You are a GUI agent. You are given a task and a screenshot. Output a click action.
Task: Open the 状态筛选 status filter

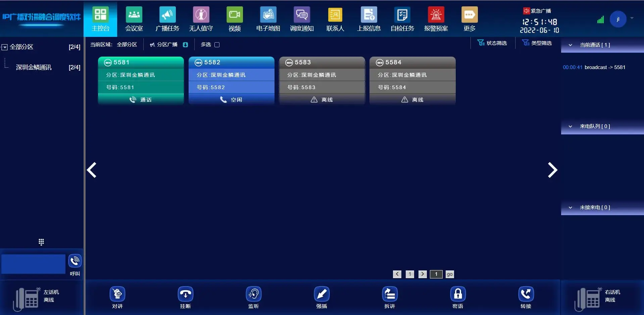click(x=492, y=43)
